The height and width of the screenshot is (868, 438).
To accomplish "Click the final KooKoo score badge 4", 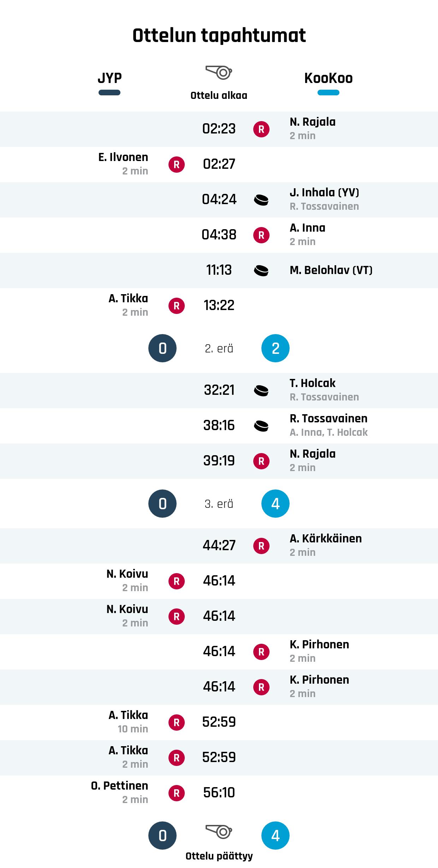I will click(x=276, y=836).
